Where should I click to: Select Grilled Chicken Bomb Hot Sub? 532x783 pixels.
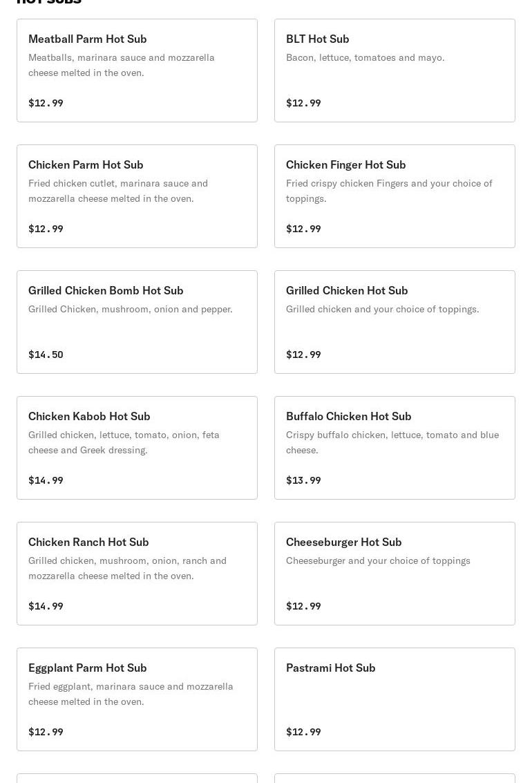[137, 322]
